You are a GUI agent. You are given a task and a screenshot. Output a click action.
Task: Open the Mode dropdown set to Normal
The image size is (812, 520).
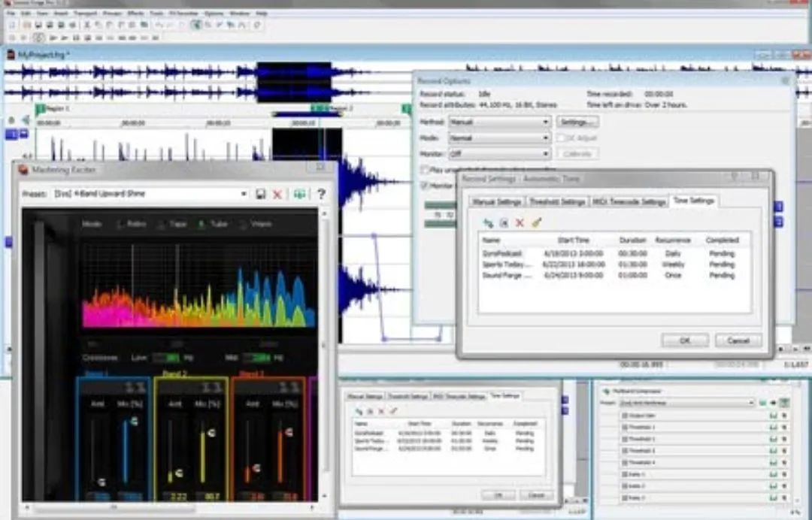coord(499,138)
